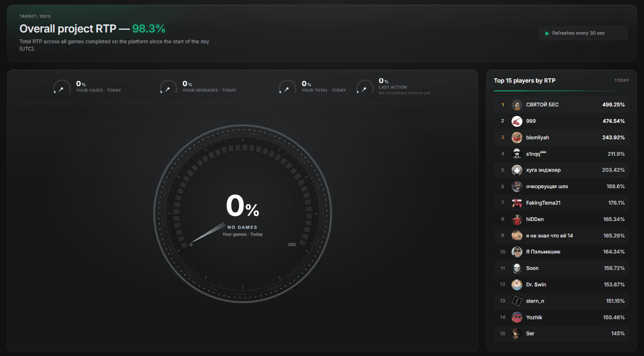
Task: Click the 499.25% RTP value
Action: pyautogui.click(x=613, y=105)
